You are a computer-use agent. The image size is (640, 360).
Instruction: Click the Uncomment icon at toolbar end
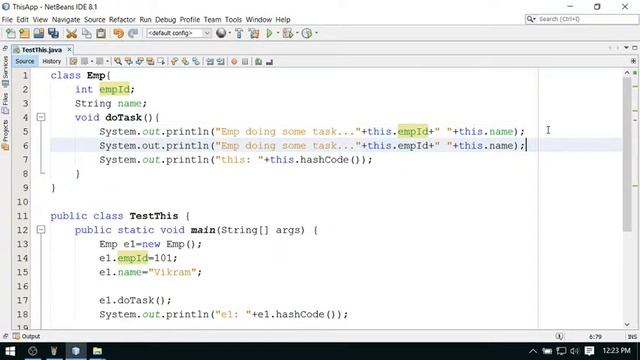pos(269,62)
